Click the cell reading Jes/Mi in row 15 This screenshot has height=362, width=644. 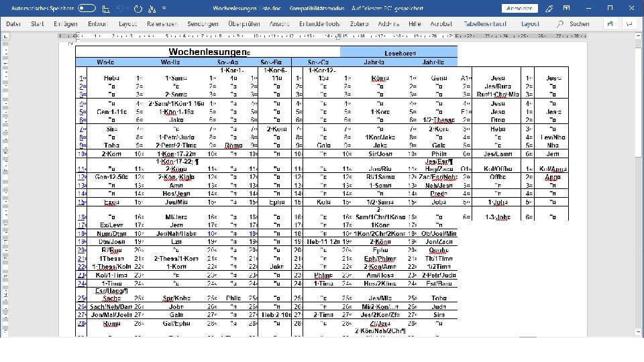176,202
